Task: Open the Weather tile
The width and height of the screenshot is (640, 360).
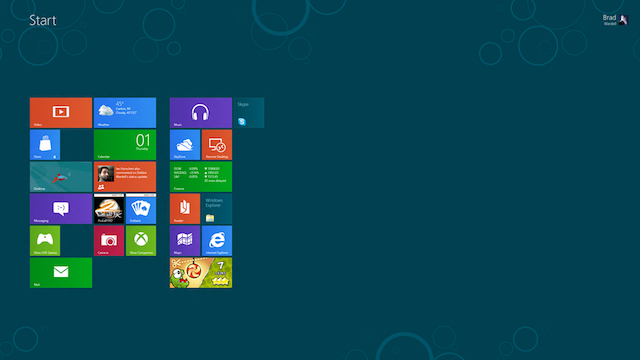Action: click(125, 113)
